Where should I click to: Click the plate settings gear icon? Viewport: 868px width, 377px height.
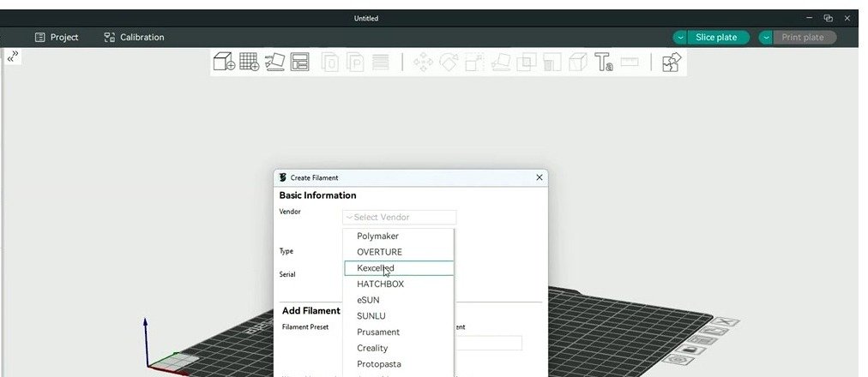tap(678, 359)
